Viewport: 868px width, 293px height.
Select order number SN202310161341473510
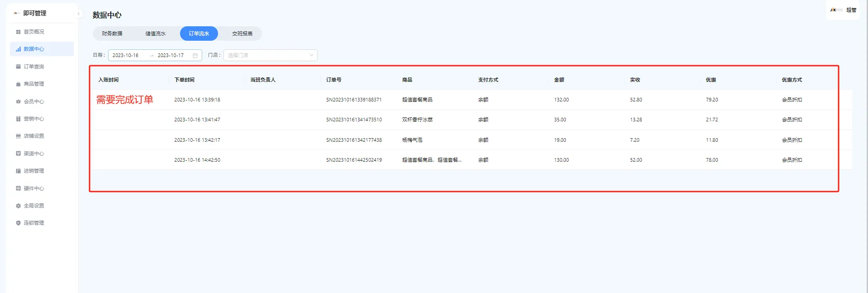click(x=354, y=120)
